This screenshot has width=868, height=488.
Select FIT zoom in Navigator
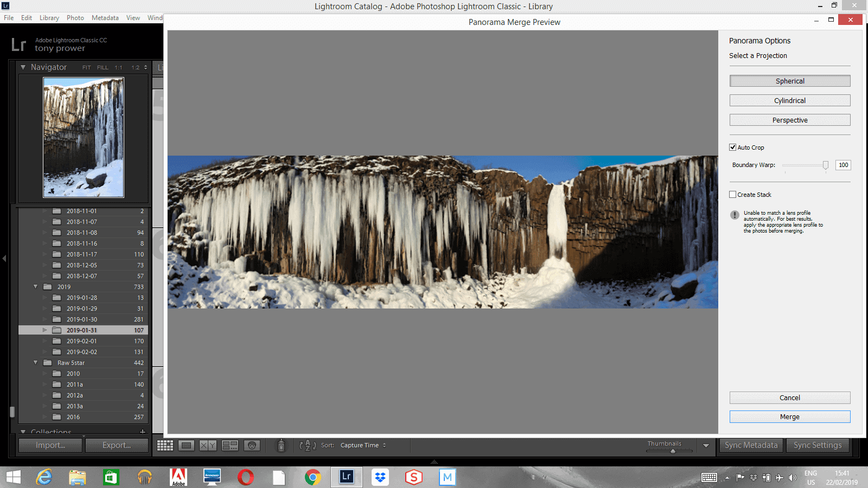tap(87, 68)
